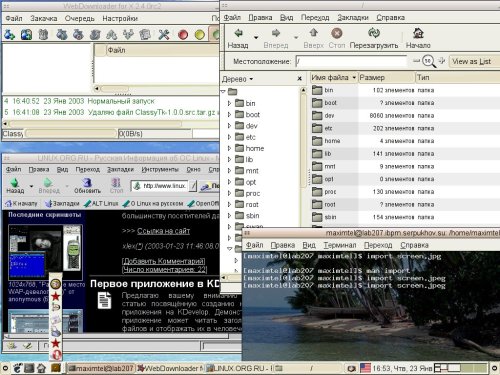Reload the folder view with the reload icon

[374, 33]
